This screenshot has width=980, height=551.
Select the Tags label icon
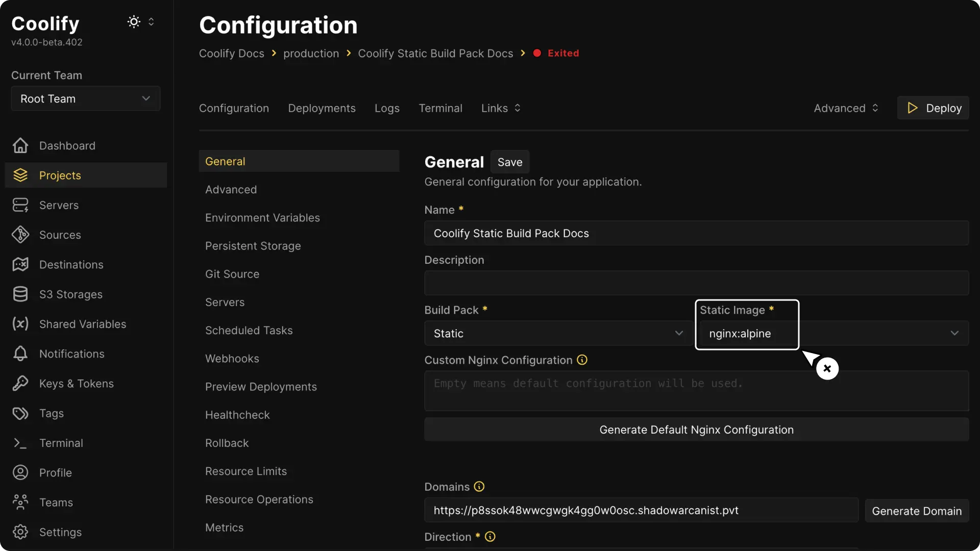(x=20, y=413)
